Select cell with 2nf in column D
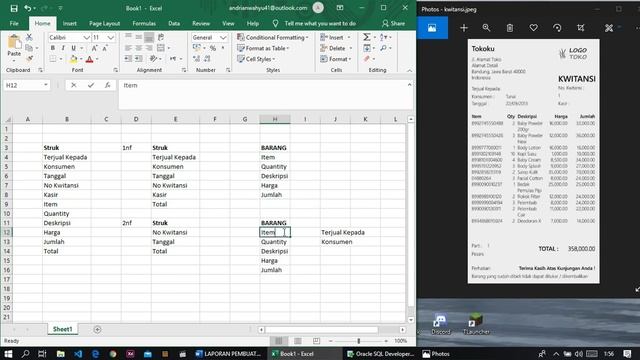This screenshot has height=360, width=640. [x=136, y=223]
